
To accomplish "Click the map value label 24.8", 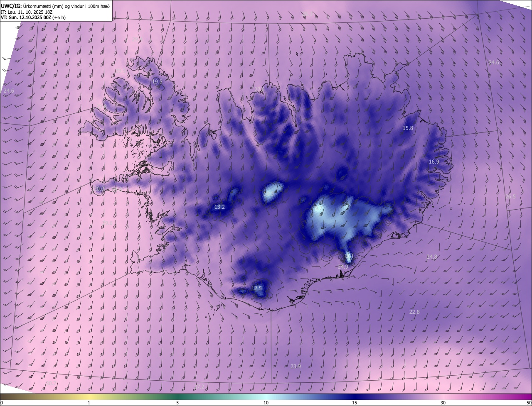I will click(x=432, y=257).
